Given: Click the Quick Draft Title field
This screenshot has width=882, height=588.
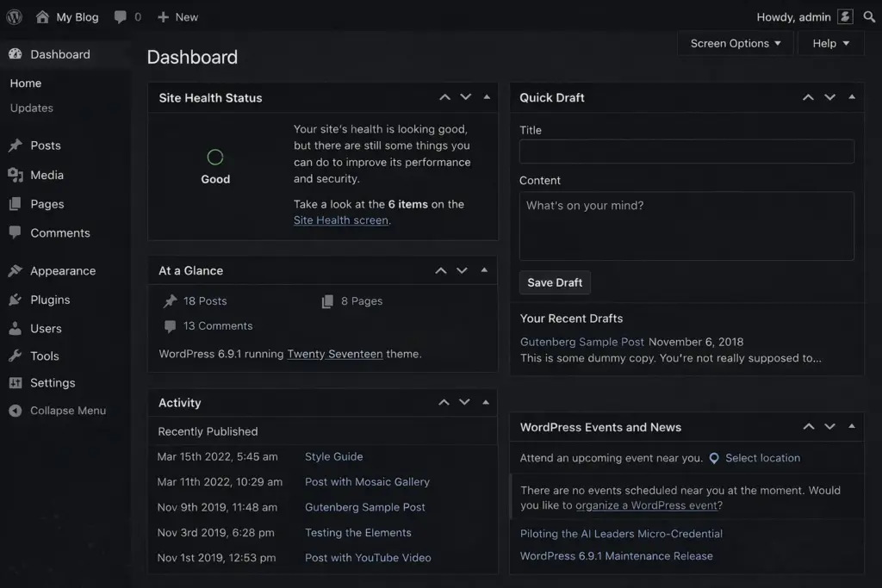Looking at the screenshot, I should click(x=686, y=152).
